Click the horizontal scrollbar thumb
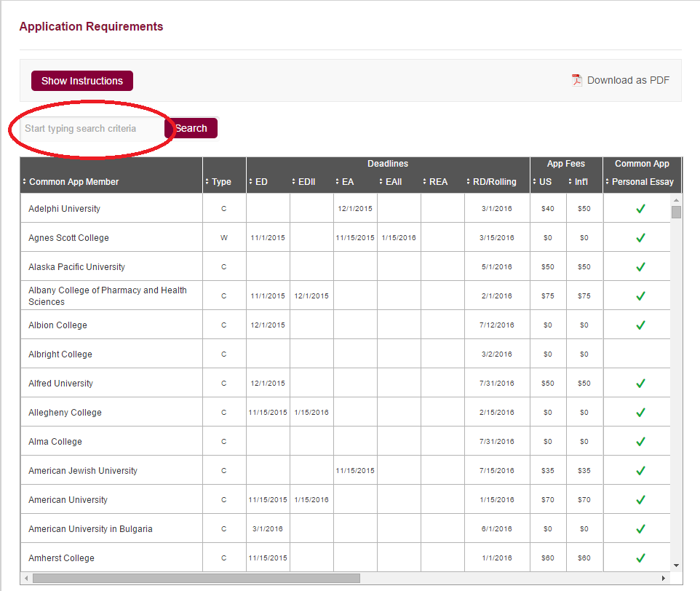The image size is (700, 591). 196,578
